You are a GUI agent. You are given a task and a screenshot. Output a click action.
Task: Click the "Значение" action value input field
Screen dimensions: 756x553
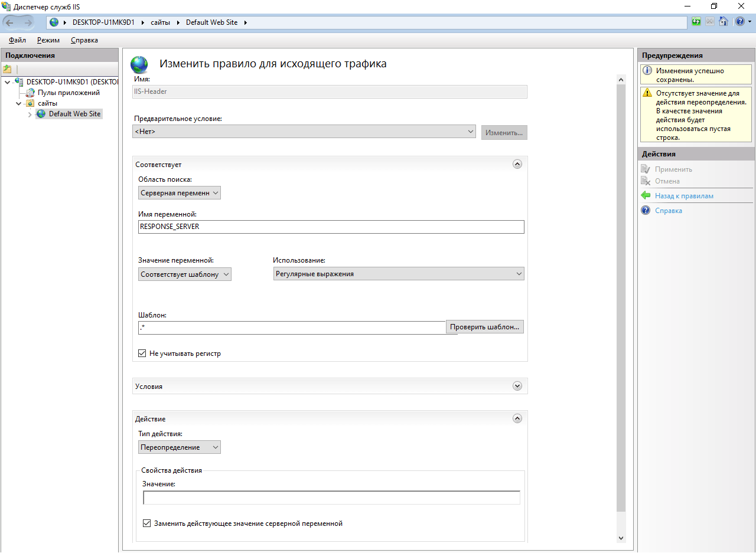331,498
